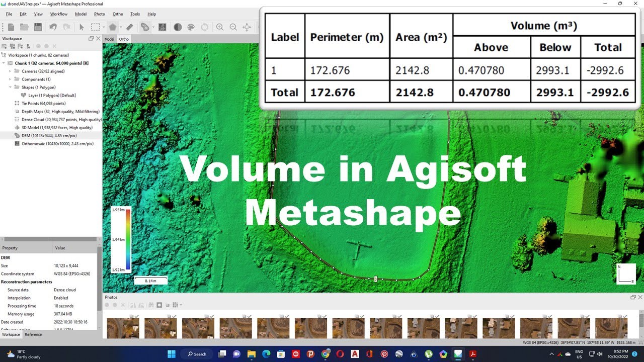This screenshot has height=362, width=644.
Task: Open Microsoft Edge from taskbar
Action: click(266, 354)
